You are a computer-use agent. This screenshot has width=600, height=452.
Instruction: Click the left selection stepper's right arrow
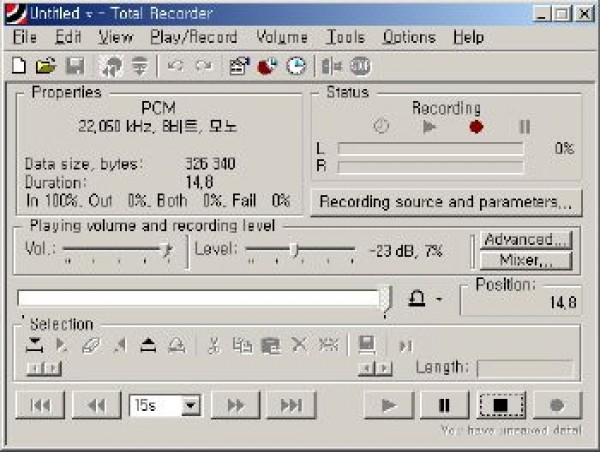[x=52, y=368]
